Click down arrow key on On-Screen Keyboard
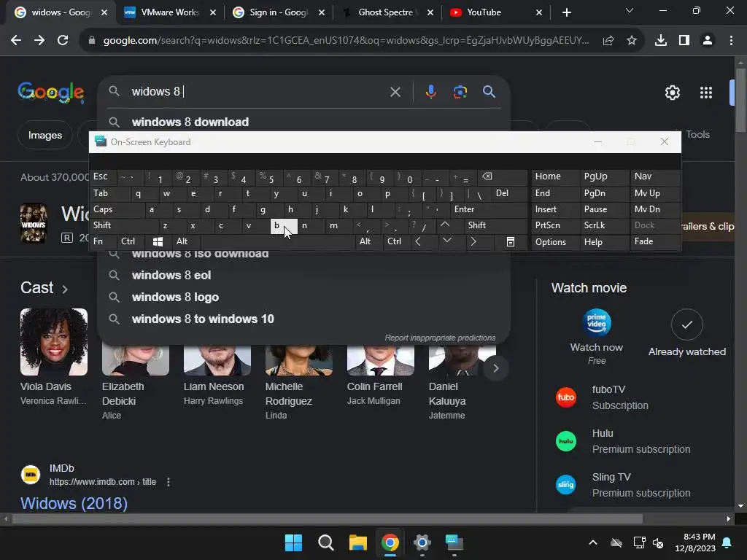The image size is (747, 560). (446, 241)
